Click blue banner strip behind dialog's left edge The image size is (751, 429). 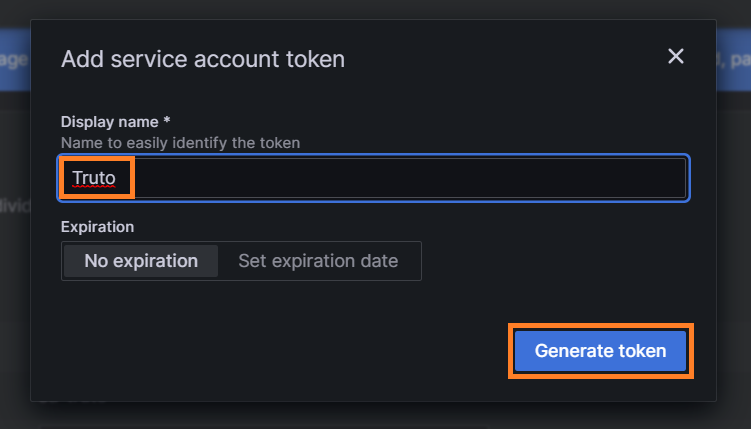tap(14, 60)
